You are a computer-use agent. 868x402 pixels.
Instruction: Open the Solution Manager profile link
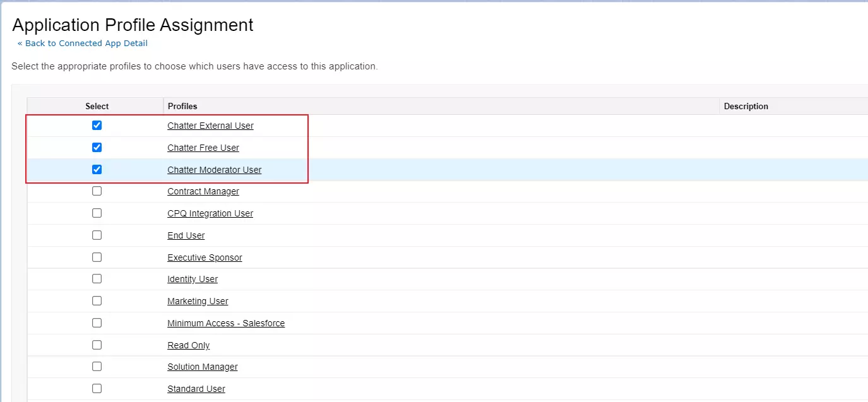[x=203, y=367]
